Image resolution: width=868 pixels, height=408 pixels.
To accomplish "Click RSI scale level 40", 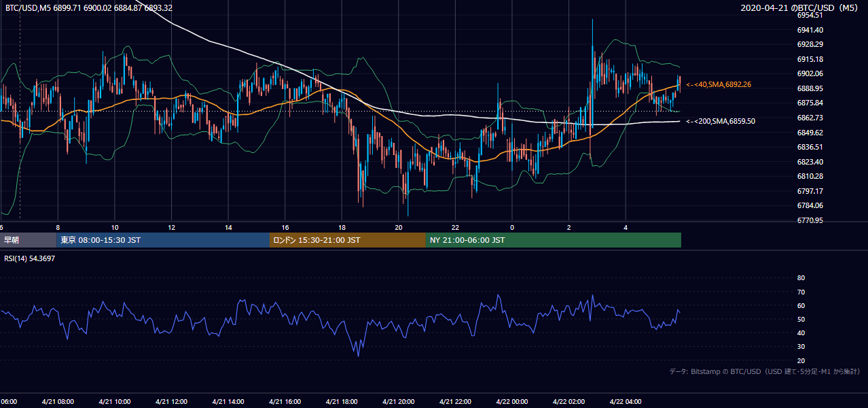I will 801,333.
